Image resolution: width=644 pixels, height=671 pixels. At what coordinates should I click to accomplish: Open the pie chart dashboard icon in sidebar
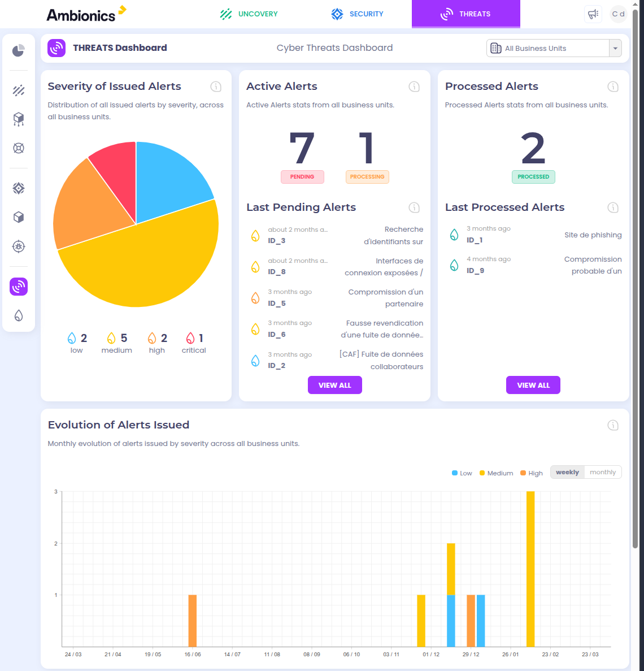coord(18,50)
